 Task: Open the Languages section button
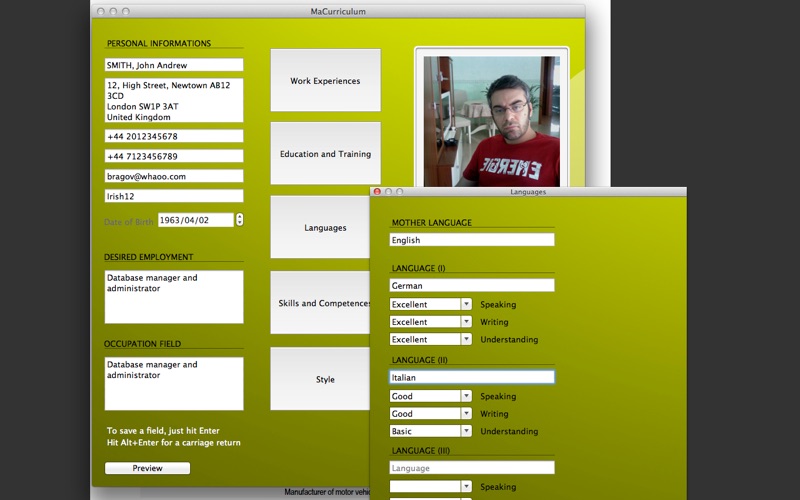[320, 227]
